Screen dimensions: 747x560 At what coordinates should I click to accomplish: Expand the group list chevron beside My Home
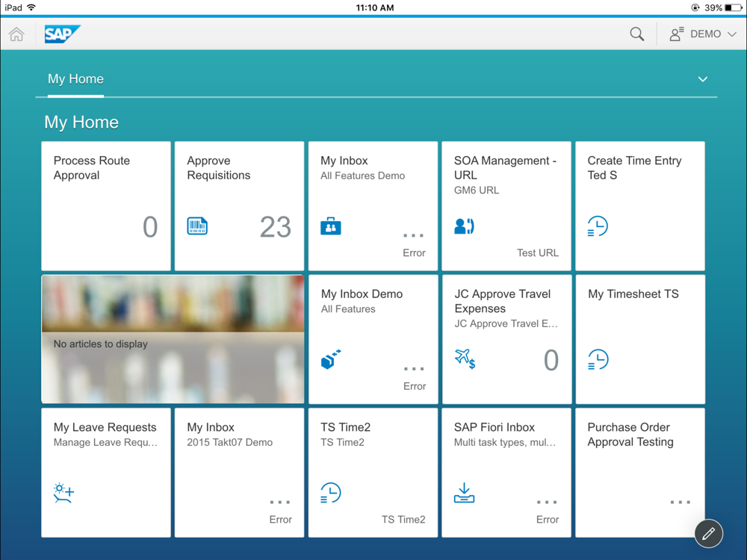pyautogui.click(x=702, y=79)
